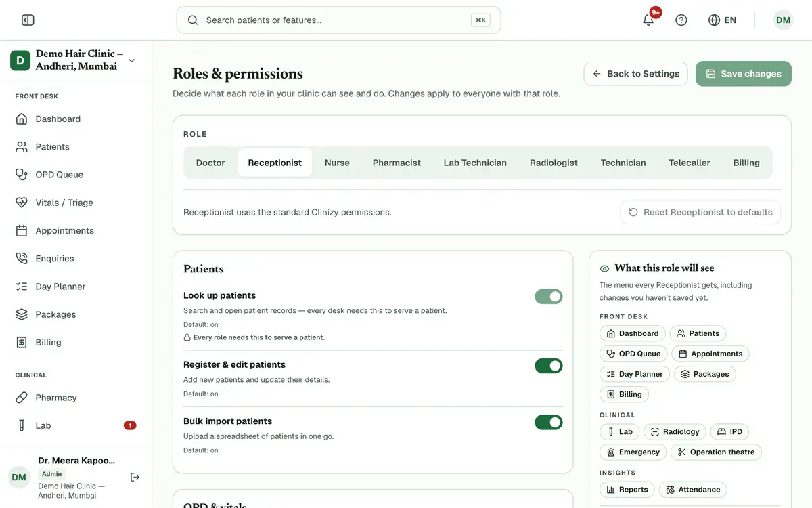Open Vitals / Triage in sidebar
Viewport: 812px width, 508px height.
(76, 203)
